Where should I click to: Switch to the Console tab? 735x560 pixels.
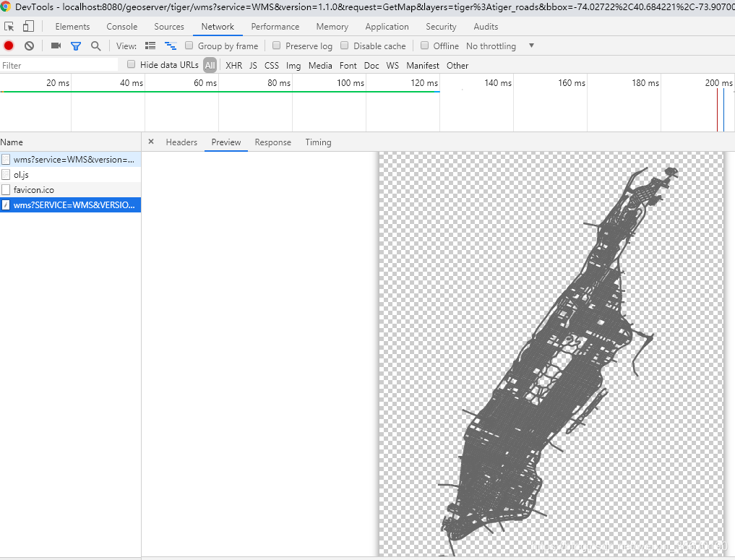121,27
